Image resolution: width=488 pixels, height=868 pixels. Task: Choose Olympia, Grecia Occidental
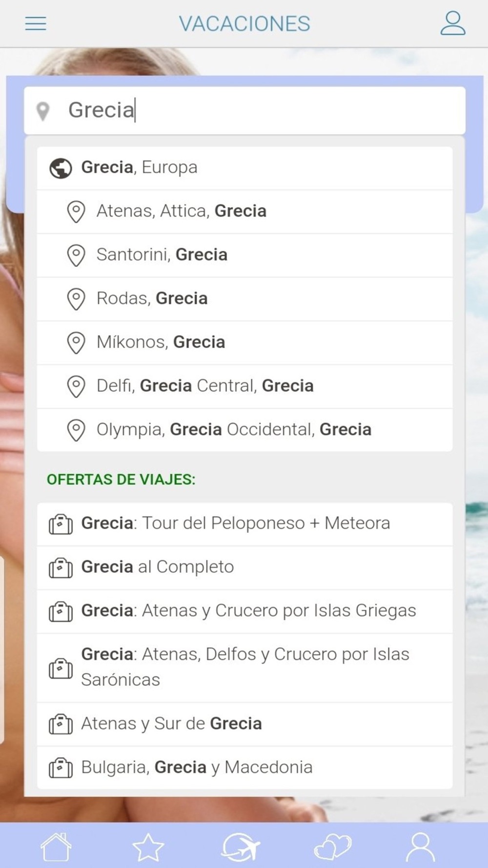pyautogui.click(x=244, y=430)
